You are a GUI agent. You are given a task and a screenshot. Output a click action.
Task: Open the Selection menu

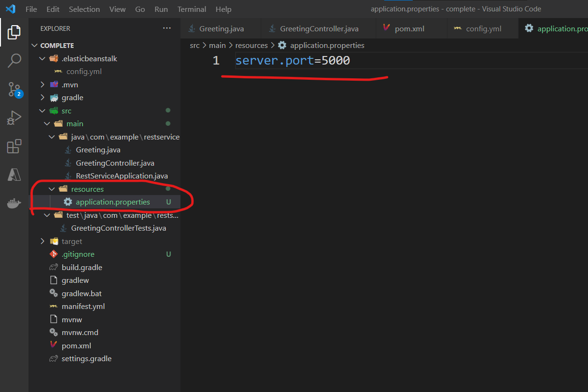[84, 9]
